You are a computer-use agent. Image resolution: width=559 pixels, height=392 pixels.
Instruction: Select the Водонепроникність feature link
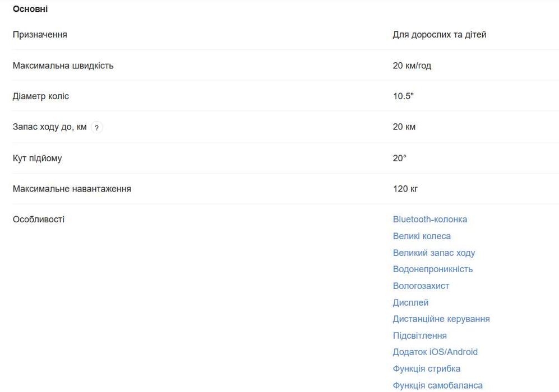(x=432, y=269)
